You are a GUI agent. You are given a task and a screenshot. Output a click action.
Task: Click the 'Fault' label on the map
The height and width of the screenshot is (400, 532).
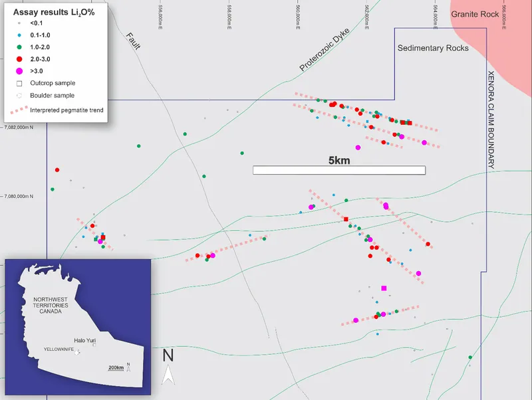pos(133,41)
